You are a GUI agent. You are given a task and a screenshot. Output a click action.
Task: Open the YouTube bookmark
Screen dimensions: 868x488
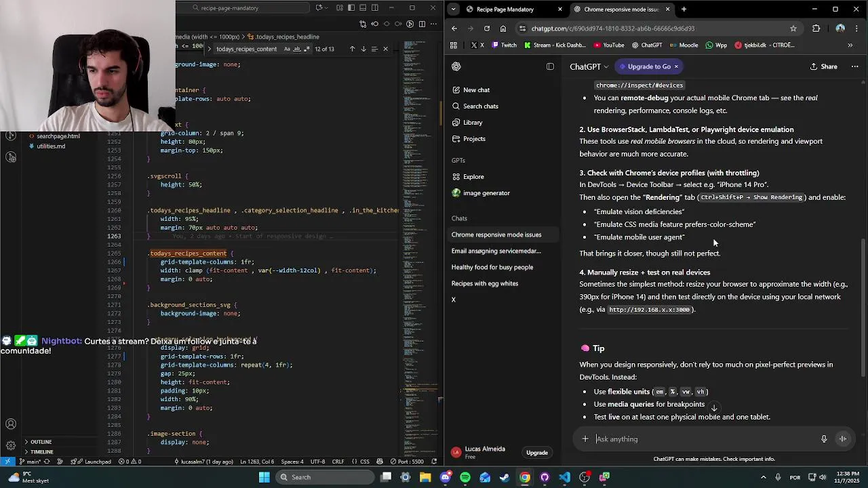(x=609, y=45)
